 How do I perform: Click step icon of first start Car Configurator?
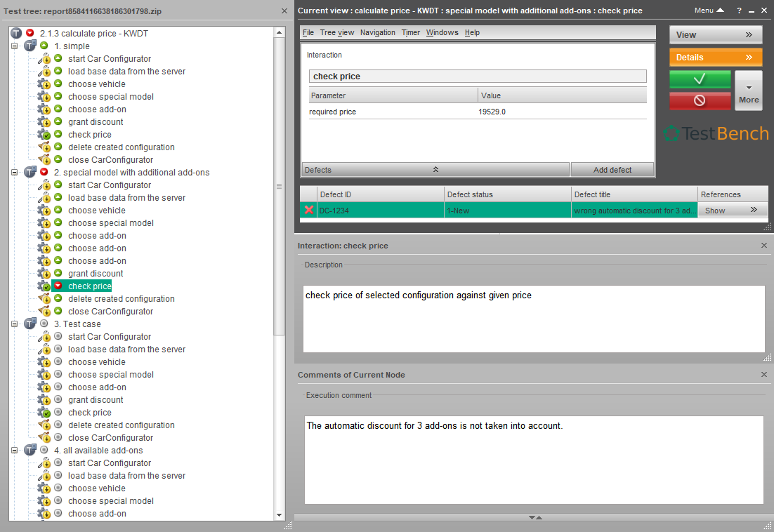pos(44,59)
